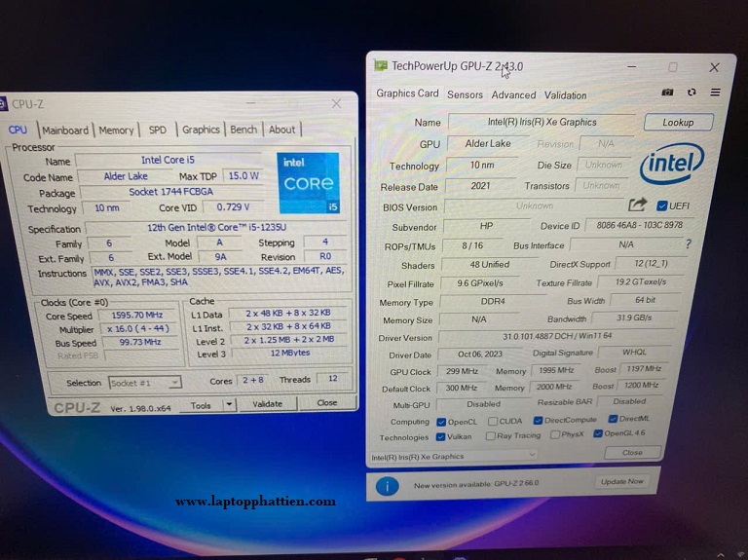Open the Bench tab in CPU-Z

243,130
